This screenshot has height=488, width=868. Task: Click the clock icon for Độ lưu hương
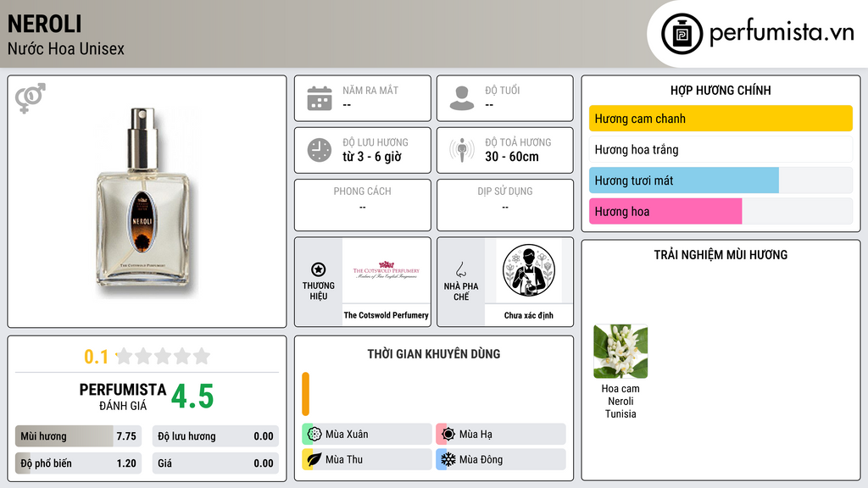pyautogui.click(x=320, y=150)
